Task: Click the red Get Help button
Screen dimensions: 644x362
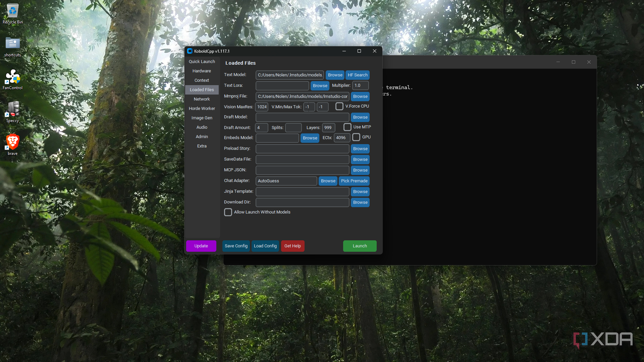Action: (292, 246)
